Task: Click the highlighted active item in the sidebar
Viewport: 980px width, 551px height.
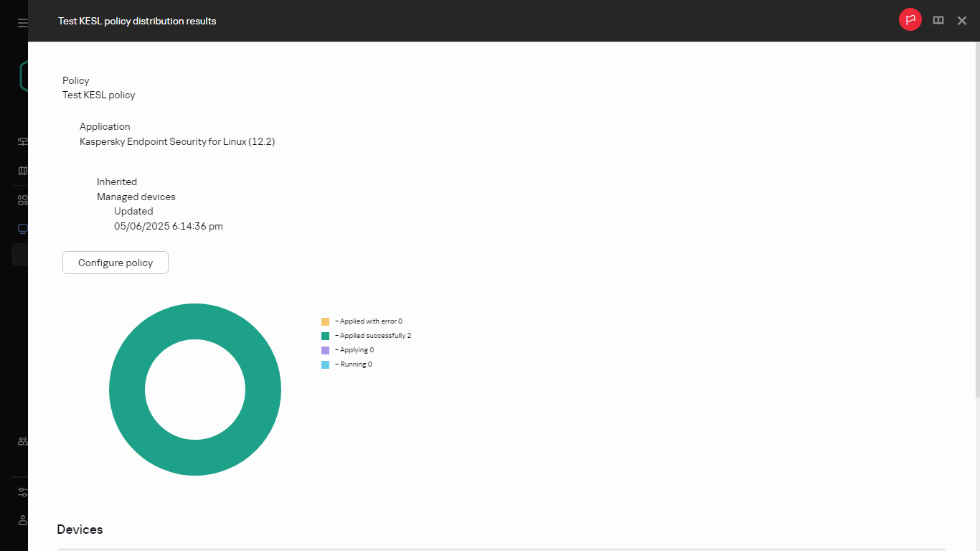Action: [21, 255]
